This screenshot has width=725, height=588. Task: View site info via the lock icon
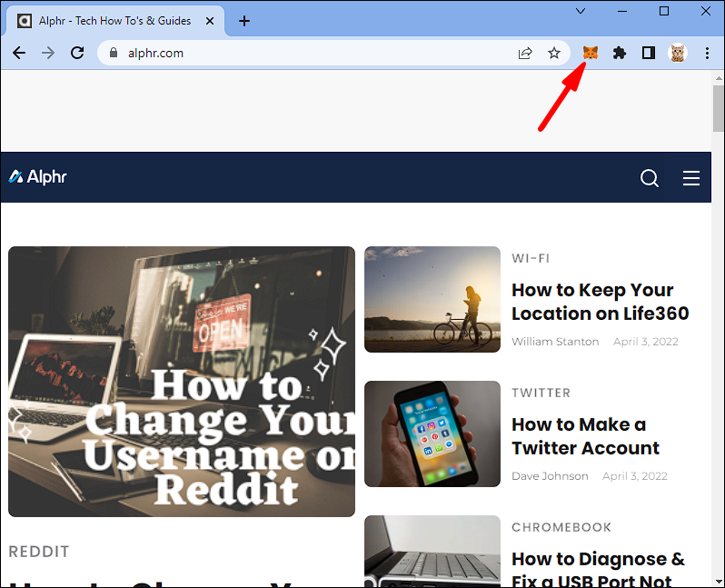(114, 53)
